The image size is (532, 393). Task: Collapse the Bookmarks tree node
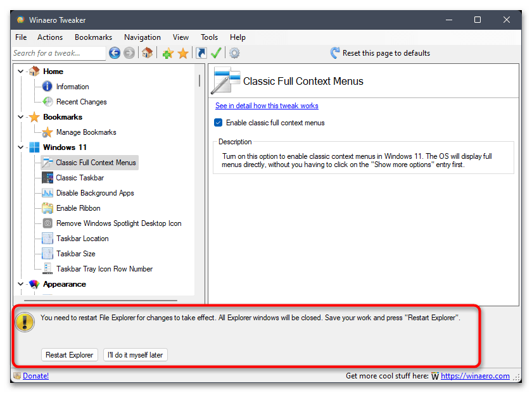(21, 117)
